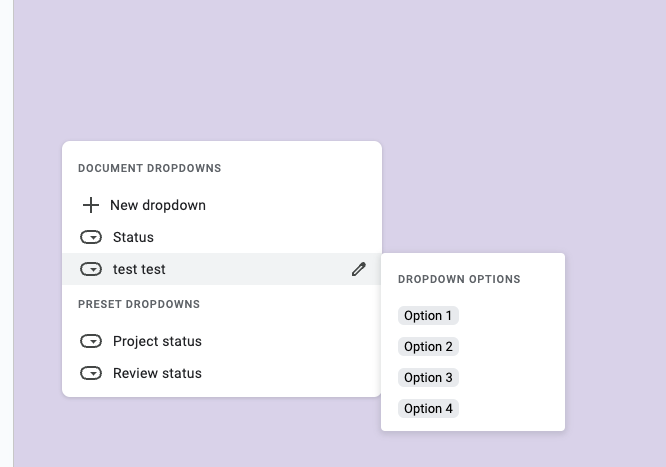Pick the Option 1 chip
Screen dimensions: 666x467
tap(428, 316)
